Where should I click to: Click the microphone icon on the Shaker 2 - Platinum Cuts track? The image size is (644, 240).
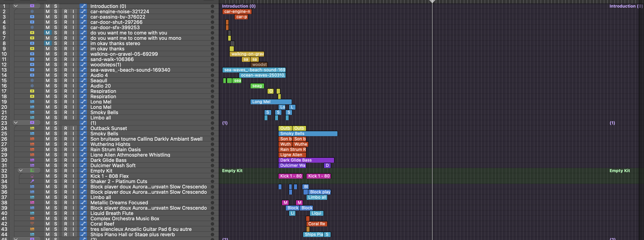click(32, 181)
